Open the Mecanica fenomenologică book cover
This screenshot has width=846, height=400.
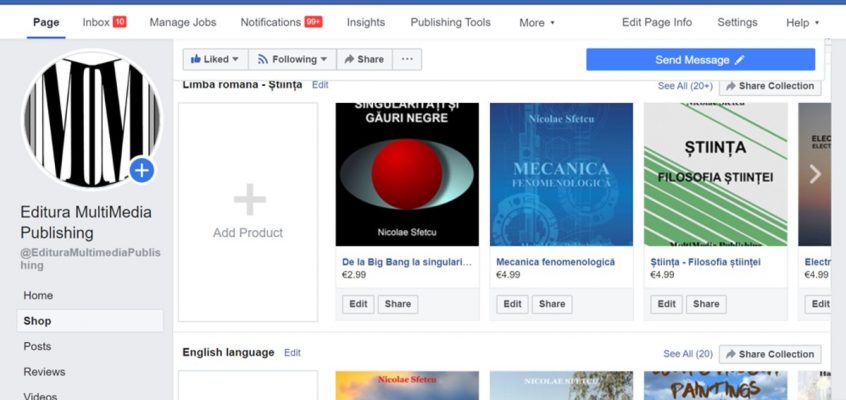[x=561, y=174]
